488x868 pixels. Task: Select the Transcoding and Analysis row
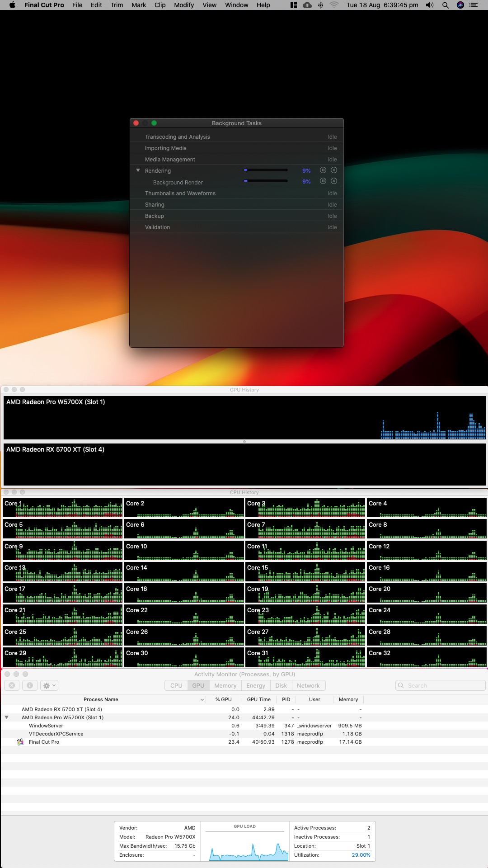[237, 137]
